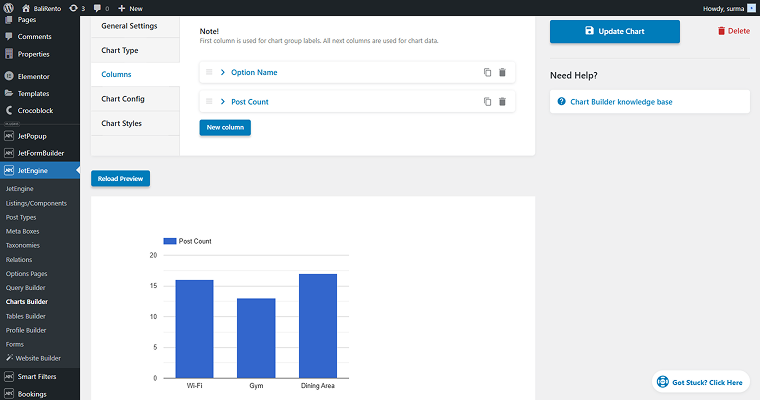
Task: Click the Pages sidebar icon
Action: pyautogui.click(x=9, y=19)
